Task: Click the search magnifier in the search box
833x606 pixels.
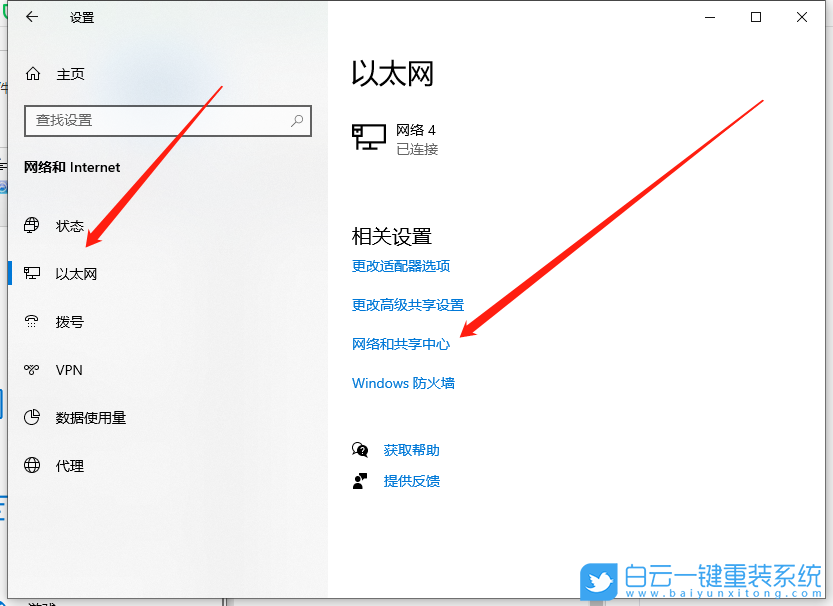Action: (x=297, y=120)
